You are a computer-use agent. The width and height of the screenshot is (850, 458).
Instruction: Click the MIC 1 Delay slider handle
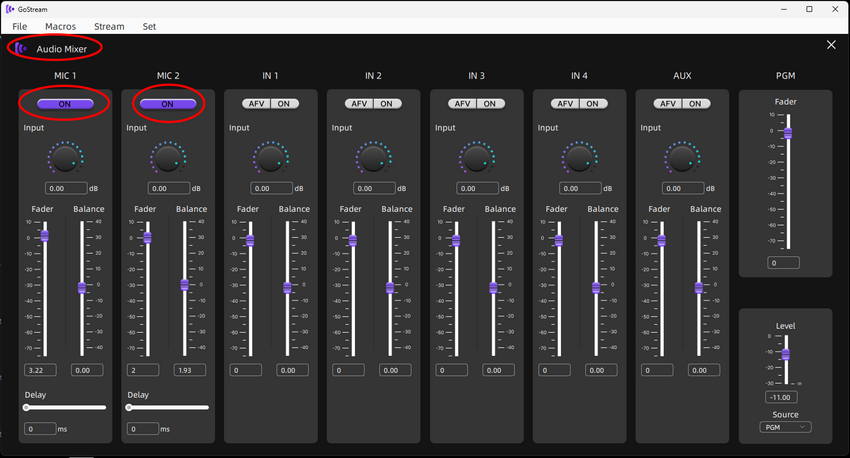coord(26,407)
